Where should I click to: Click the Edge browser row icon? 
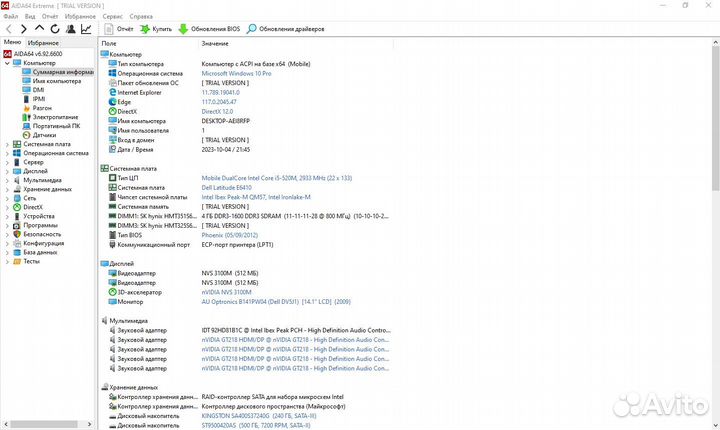[x=112, y=102]
